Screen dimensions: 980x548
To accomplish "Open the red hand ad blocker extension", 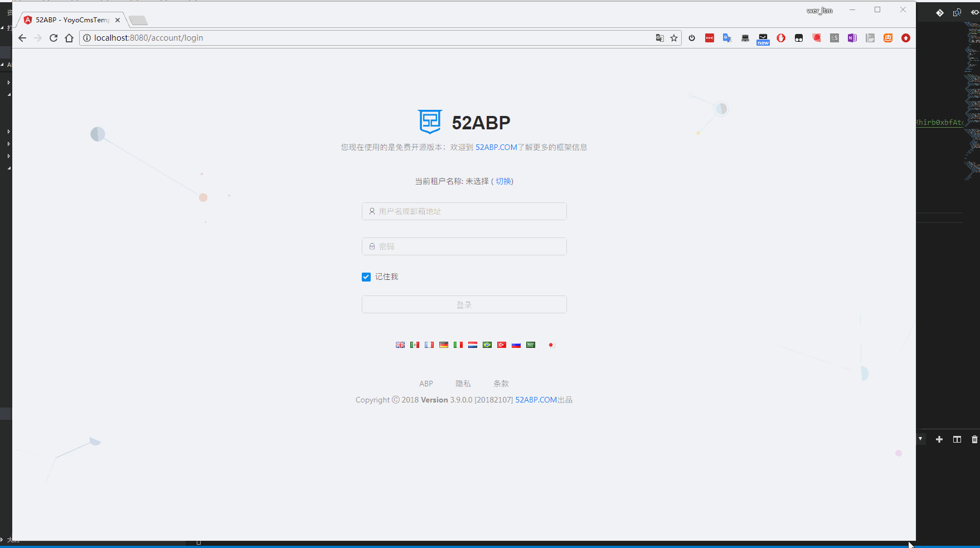I will [x=781, y=38].
